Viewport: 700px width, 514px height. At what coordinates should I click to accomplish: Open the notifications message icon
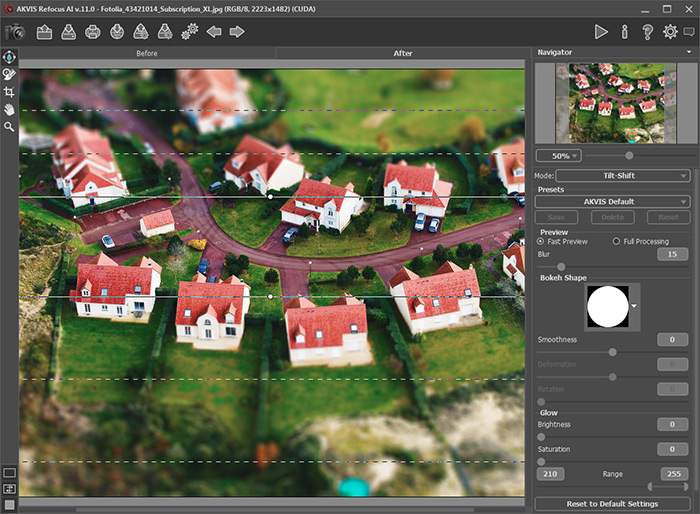click(689, 32)
